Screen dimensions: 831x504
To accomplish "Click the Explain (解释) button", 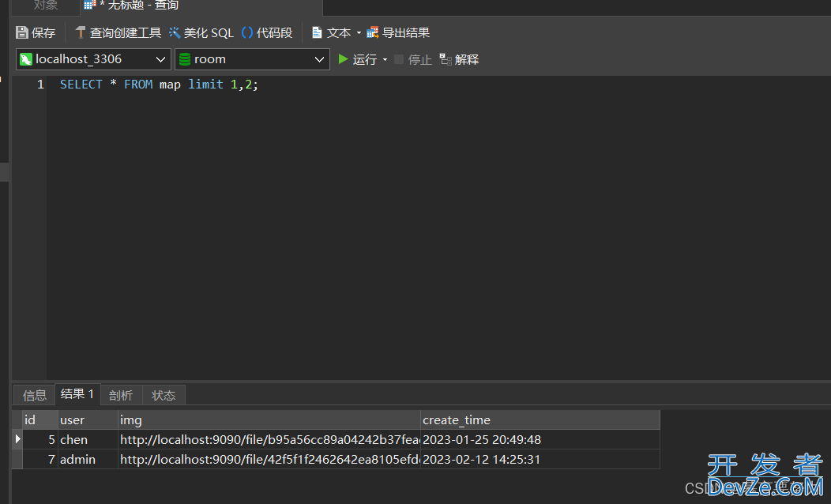I will pos(459,59).
